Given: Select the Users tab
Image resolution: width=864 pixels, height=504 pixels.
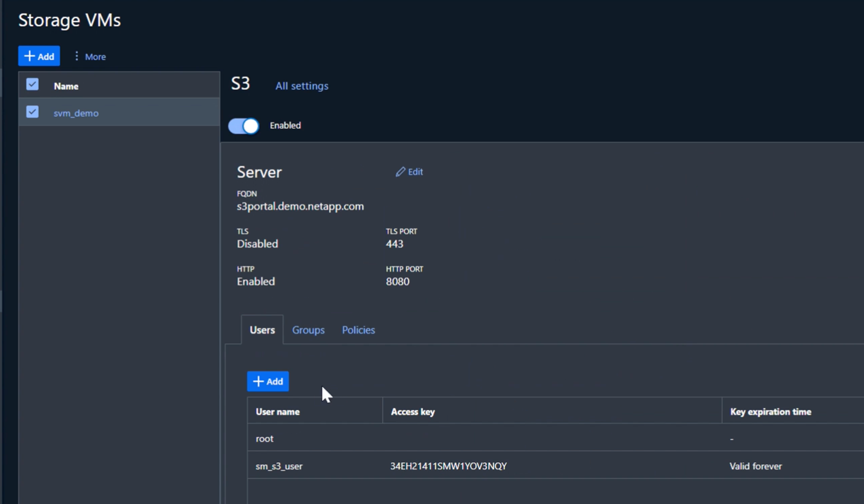Looking at the screenshot, I should (262, 330).
